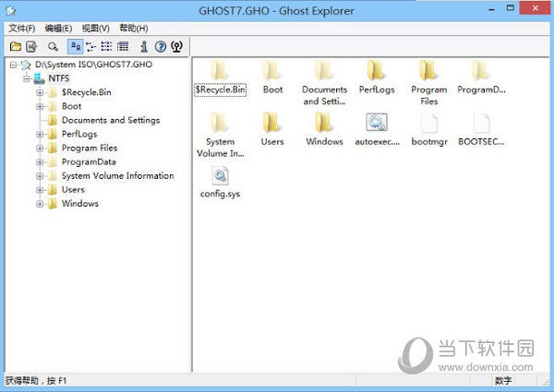Switch to List view
The height and width of the screenshot is (392, 554).
click(106, 46)
